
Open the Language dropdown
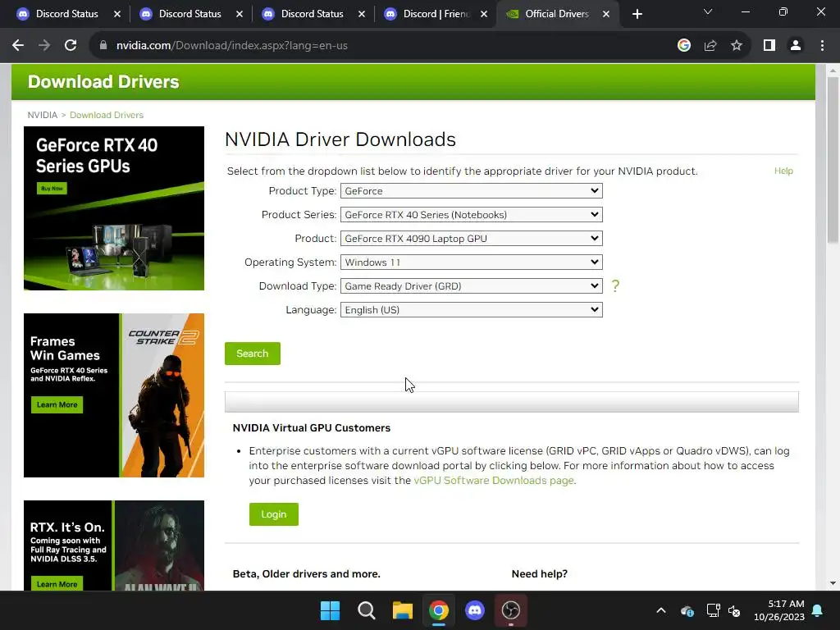pos(472,309)
